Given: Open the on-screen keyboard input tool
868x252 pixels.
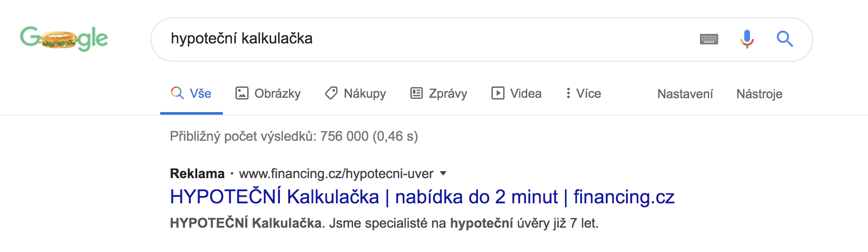Looking at the screenshot, I should pyautogui.click(x=709, y=39).
